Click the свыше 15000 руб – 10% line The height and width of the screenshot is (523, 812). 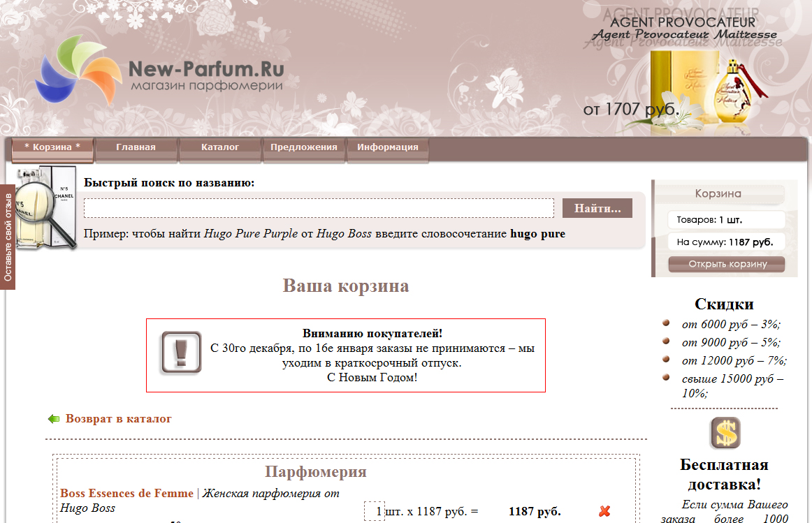[x=732, y=386]
